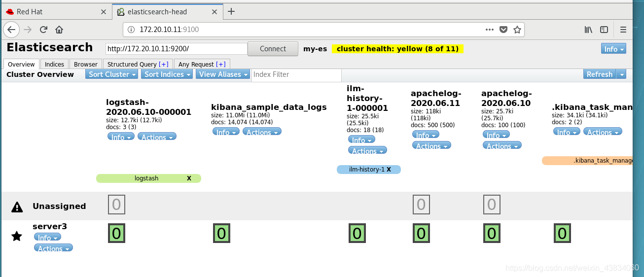Select server3 shard 0 of apachelog-2020.06.10
The height and width of the screenshot is (277, 644).
click(491, 233)
